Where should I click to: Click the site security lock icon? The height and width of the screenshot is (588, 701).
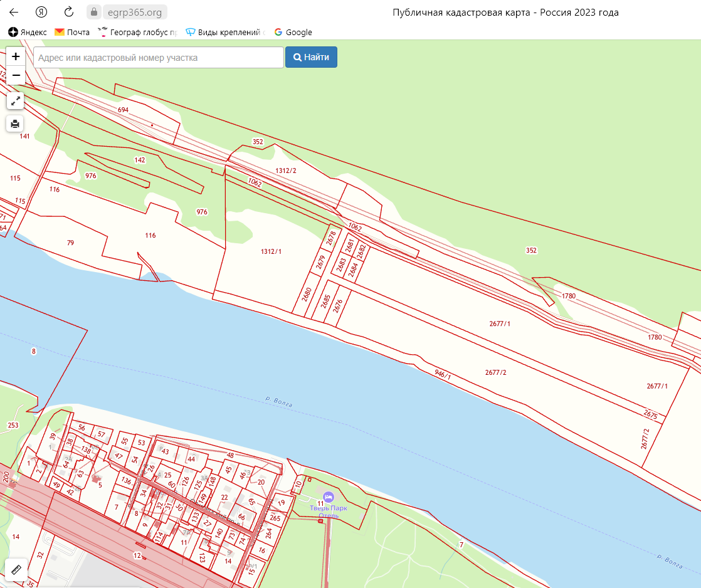coord(94,12)
